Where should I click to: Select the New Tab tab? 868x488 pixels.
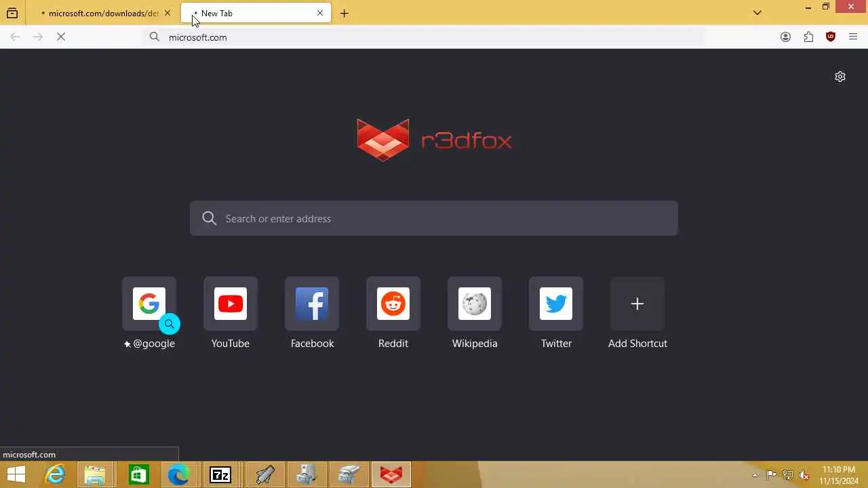tap(256, 13)
